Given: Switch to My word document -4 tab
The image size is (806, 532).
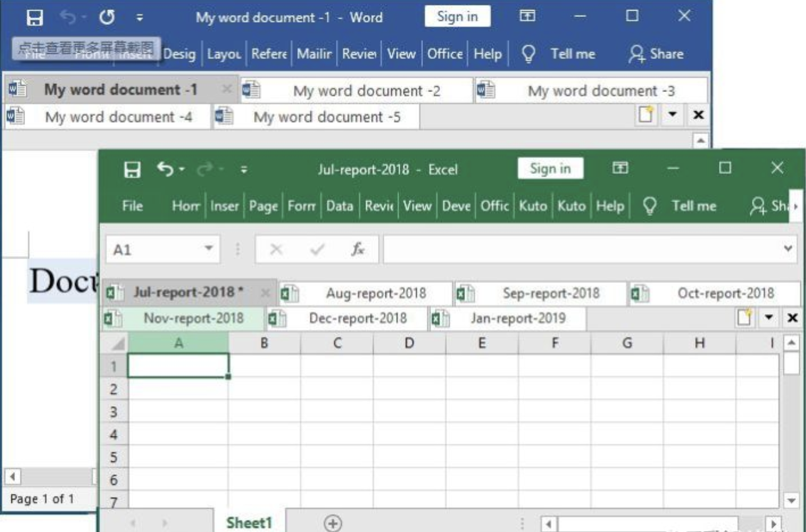Looking at the screenshot, I should point(108,117).
